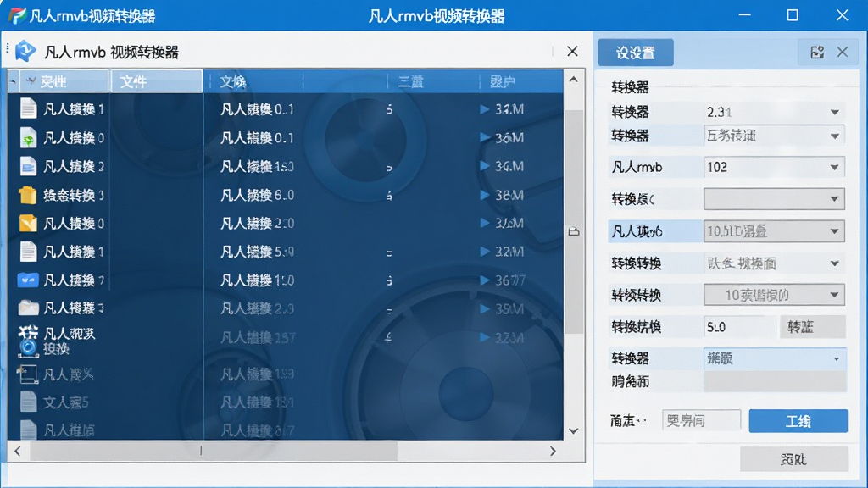Select the second-column cell ending in 257
868x488 pixels.
[258, 337]
